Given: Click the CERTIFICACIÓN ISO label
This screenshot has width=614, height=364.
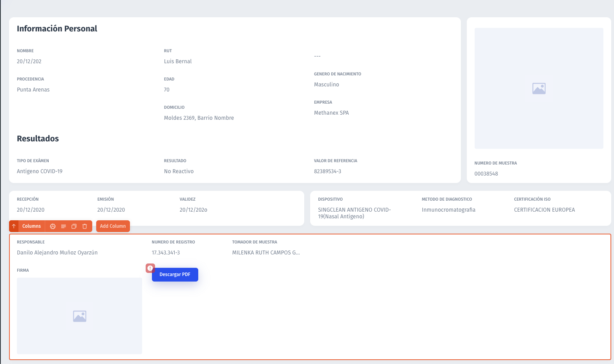Looking at the screenshot, I should [532, 199].
